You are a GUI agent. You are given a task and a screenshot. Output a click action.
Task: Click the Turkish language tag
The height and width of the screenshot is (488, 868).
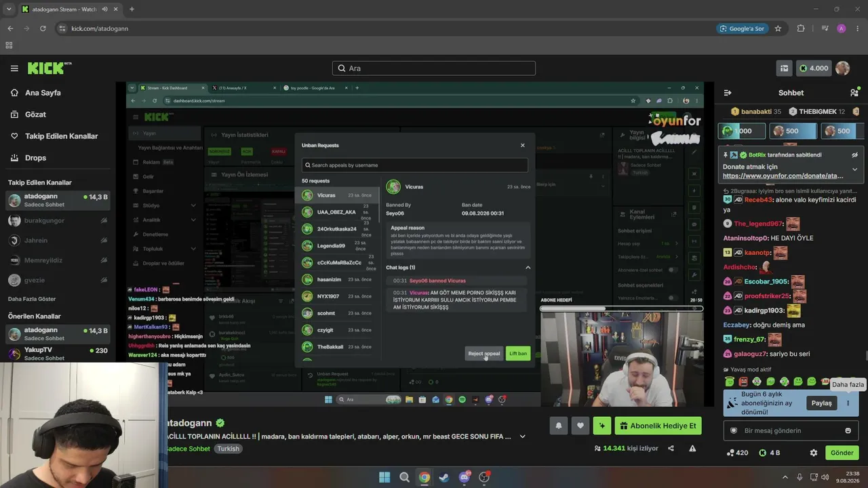click(x=229, y=449)
